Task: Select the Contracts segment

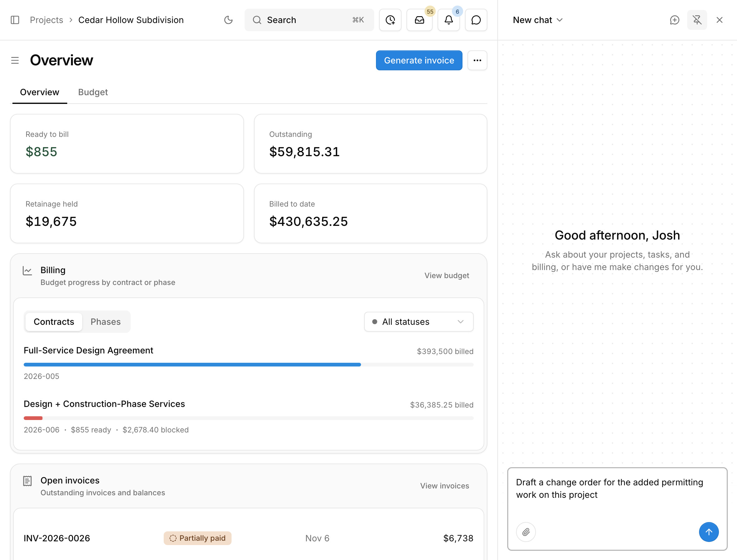Action: (54, 322)
